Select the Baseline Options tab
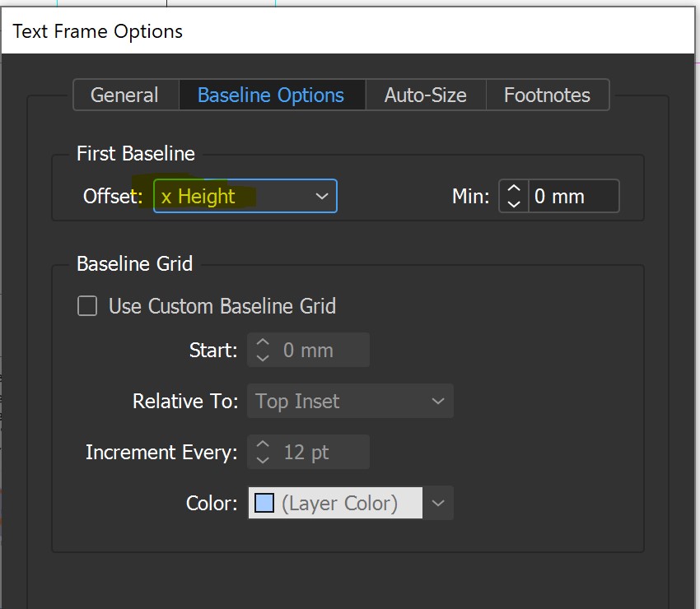Image resolution: width=700 pixels, height=609 pixels. pyautogui.click(x=271, y=95)
